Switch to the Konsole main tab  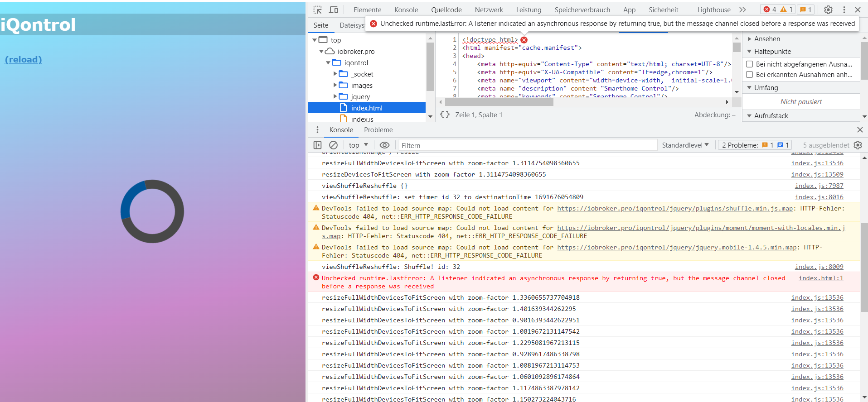(406, 10)
